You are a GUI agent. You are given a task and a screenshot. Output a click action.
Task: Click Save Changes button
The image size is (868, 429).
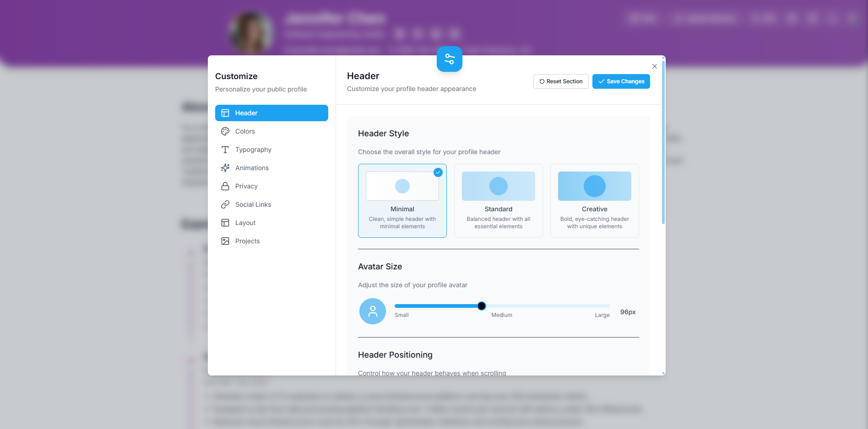621,81
